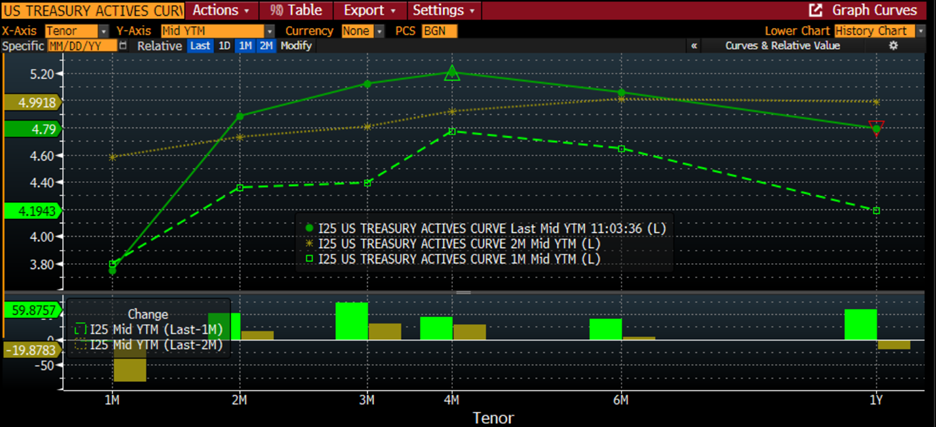
Task: Click the Curves & Relative Value header
Action: (782, 46)
